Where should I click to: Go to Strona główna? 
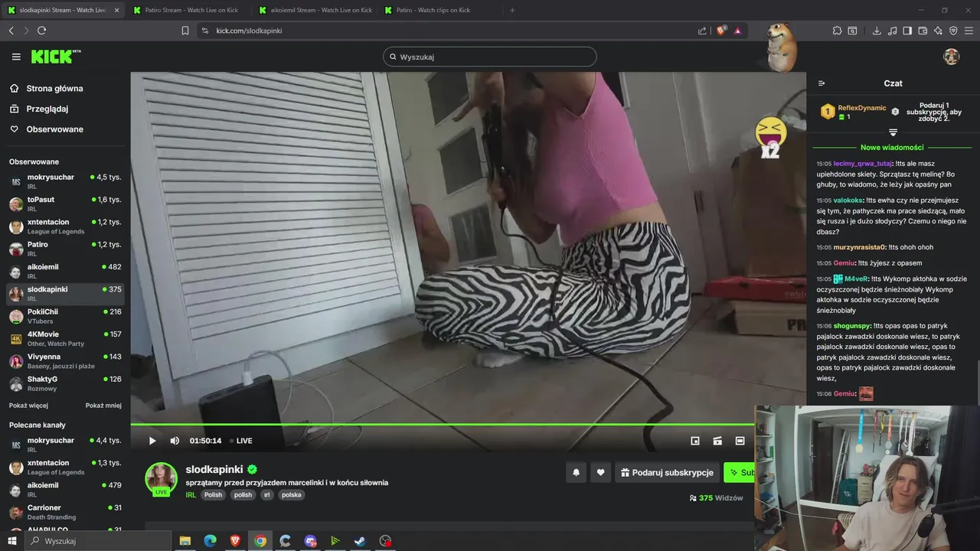[x=47, y=89]
